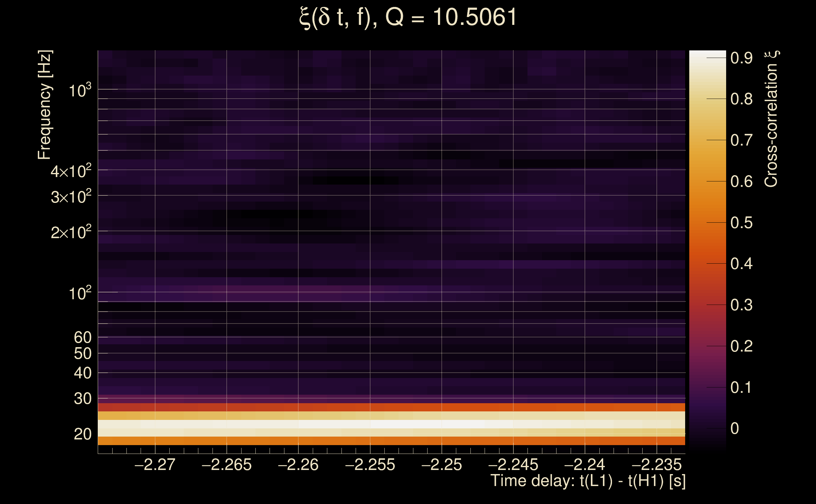
Task: Click the 4×10² frequency axis label
Action: coord(71,171)
